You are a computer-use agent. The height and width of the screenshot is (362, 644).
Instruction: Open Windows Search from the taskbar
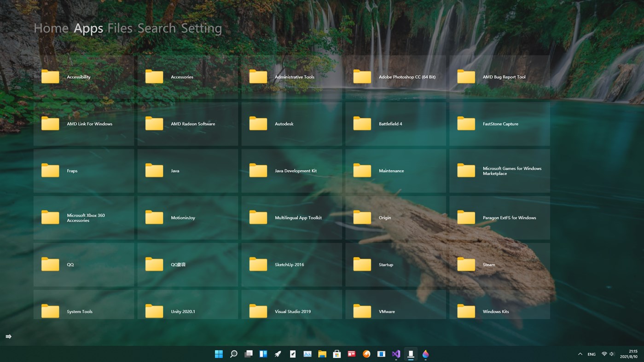click(233, 354)
